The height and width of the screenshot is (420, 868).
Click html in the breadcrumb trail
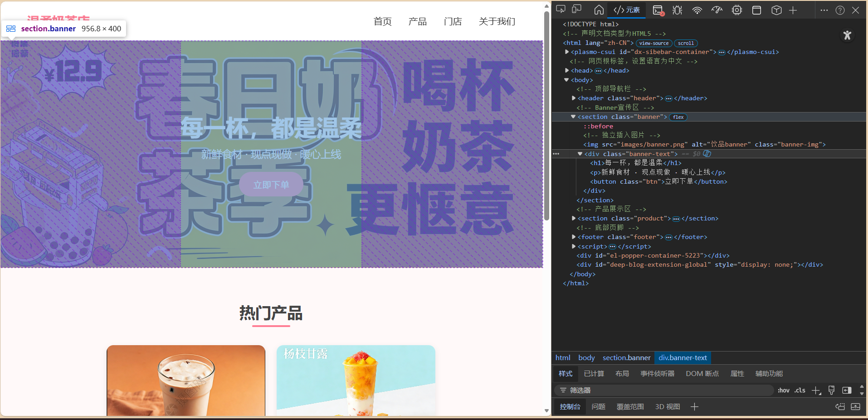click(563, 358)
